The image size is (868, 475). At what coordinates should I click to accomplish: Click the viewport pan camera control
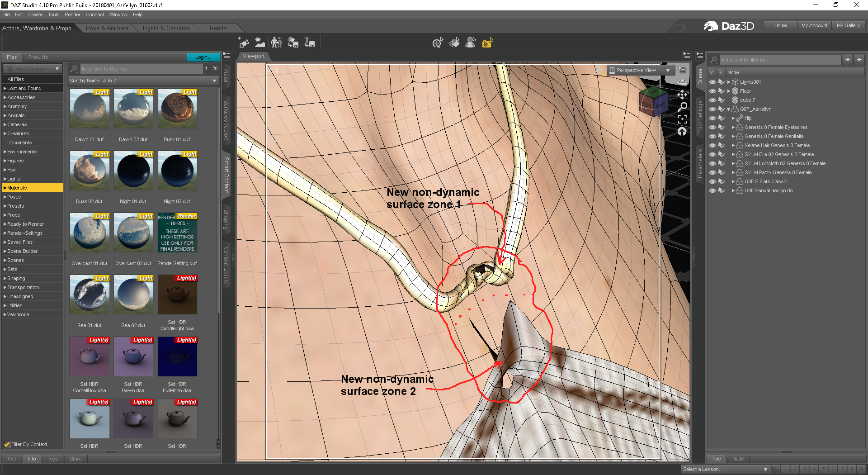(682, 95)
